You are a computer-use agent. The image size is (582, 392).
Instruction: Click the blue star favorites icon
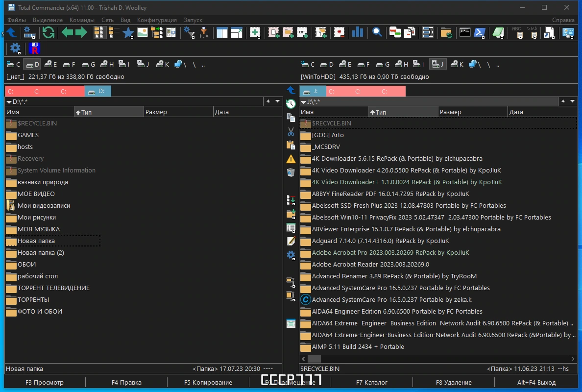point(128,33)
